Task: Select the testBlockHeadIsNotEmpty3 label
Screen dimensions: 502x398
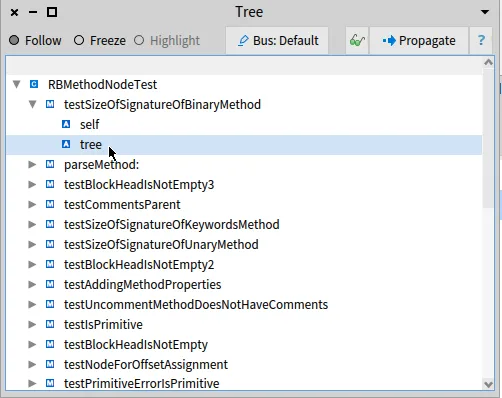Action: tap(139, 184)
